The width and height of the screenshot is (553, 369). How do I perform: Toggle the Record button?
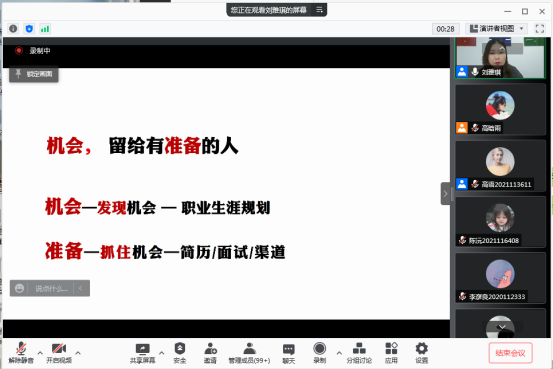tap(320, 353)
